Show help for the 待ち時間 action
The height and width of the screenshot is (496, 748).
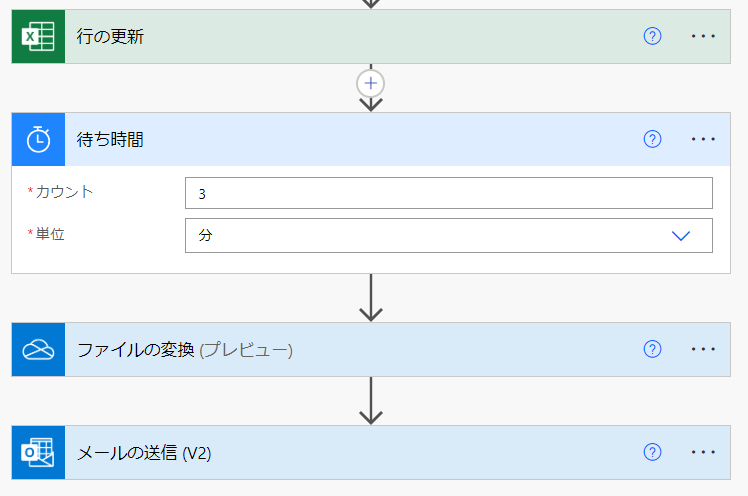653,139
